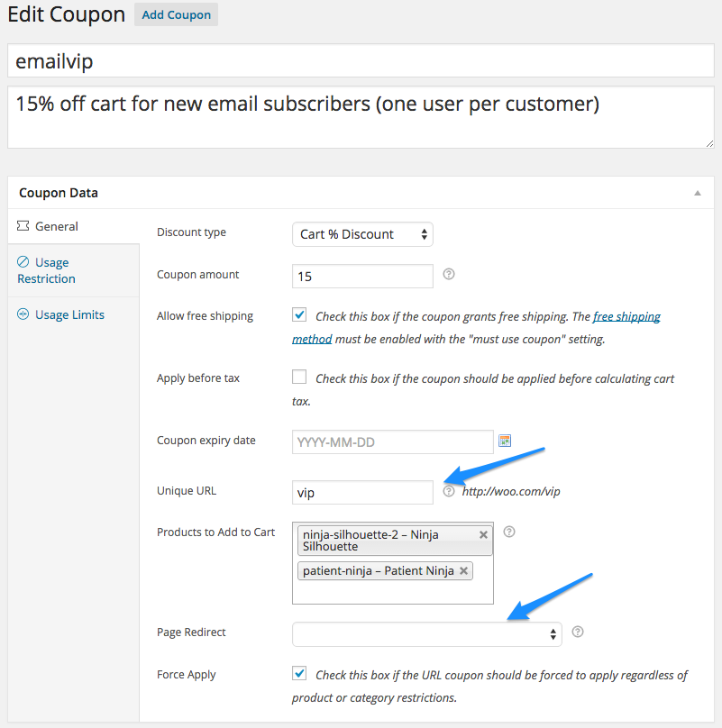
Task: Click help icon beside Products to Add to Cart
Action: click(x=509, y=532)
